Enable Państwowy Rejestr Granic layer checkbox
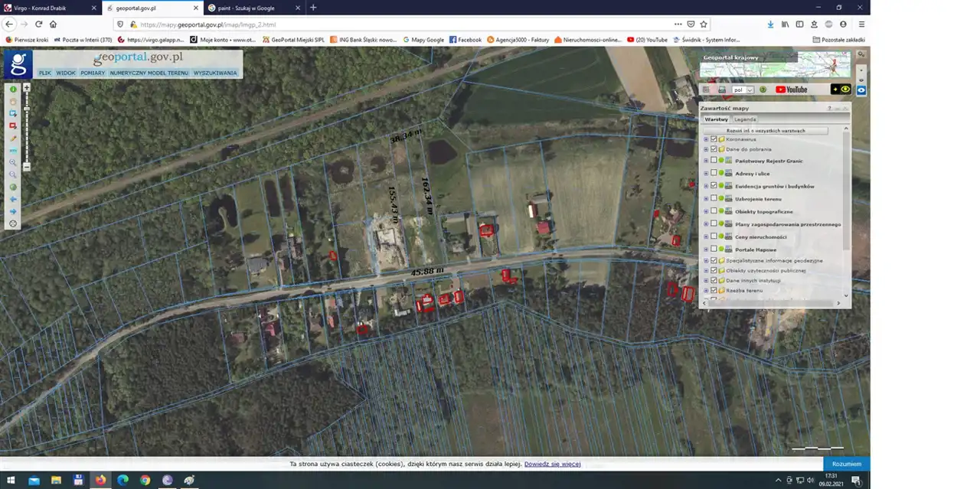980x489 pixels. 714,161
